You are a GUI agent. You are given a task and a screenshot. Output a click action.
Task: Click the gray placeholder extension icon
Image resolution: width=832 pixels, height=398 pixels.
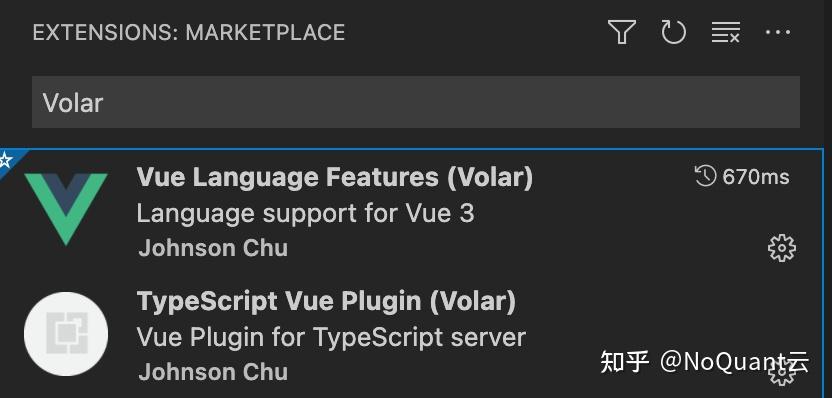[x=66, y=334]
